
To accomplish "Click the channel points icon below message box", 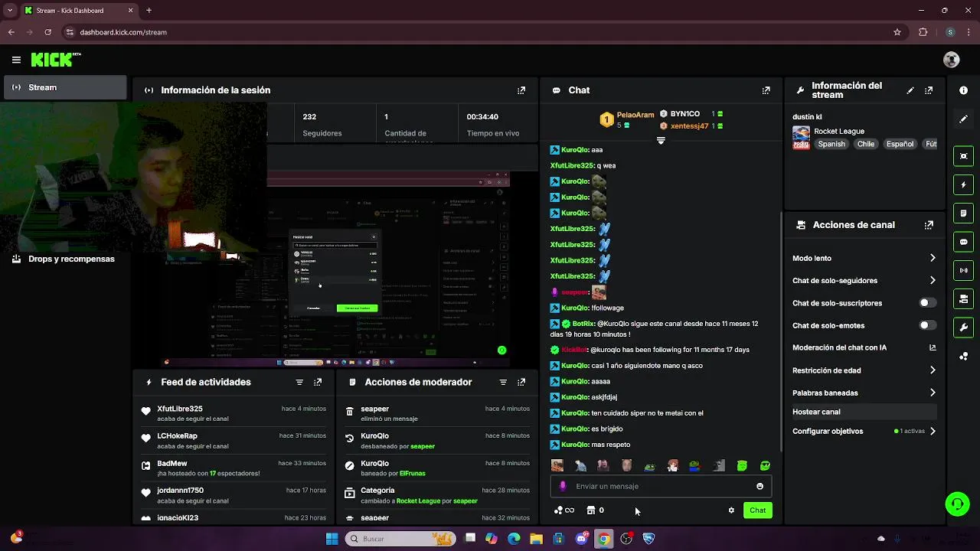I will coord(559,510).
